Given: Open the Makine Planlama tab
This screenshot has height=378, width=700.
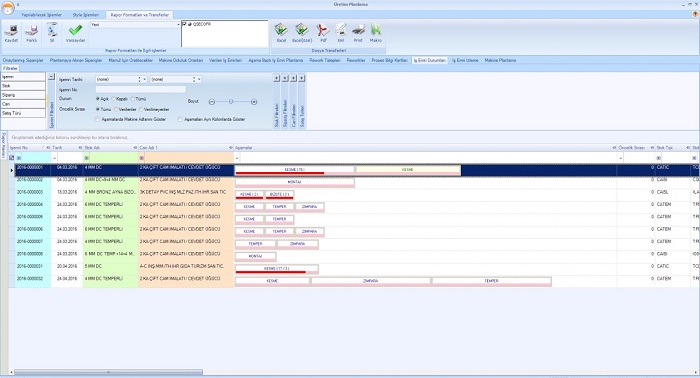Looking at the screenshot, I should tap(500, 60).
